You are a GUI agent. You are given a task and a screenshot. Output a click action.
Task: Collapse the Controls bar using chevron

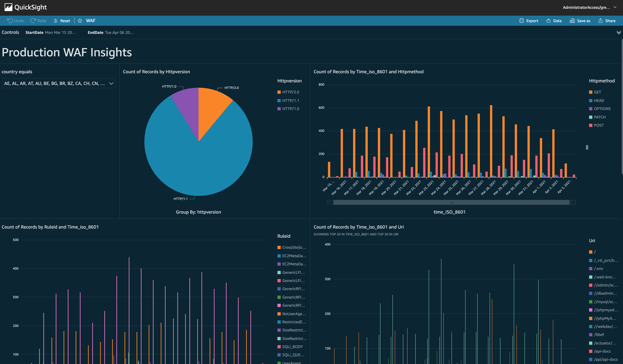click(x=619, y=33)
